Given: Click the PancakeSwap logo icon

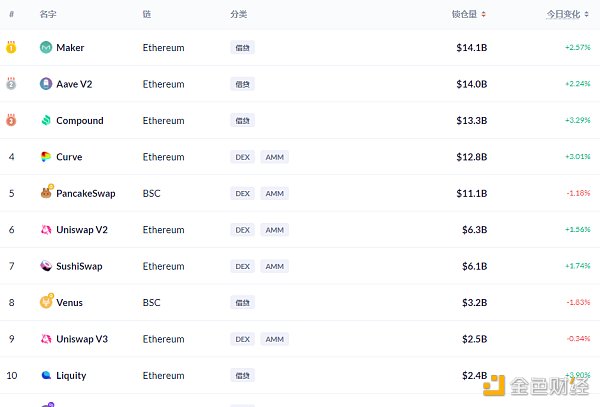Looking at the screenshot, I should pos(46,193).
